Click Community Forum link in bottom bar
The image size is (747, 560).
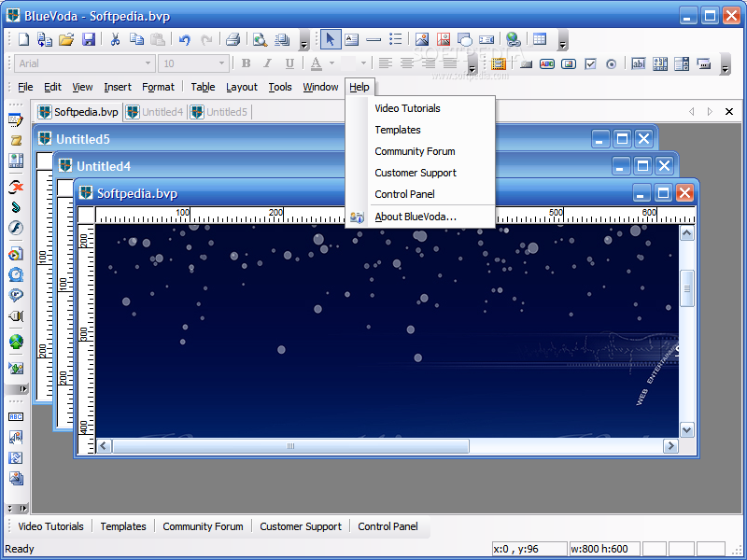[x=203, y=526]
